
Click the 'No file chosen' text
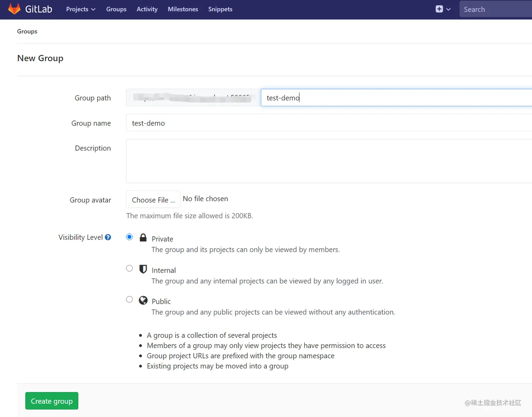[205, 199]
